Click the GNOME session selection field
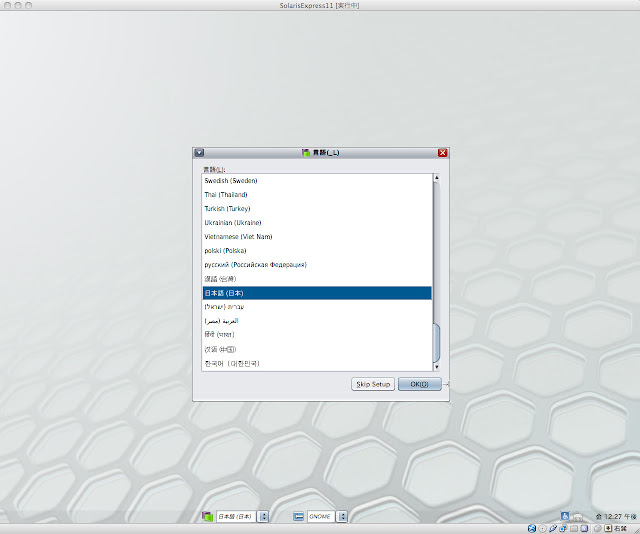 321,516
